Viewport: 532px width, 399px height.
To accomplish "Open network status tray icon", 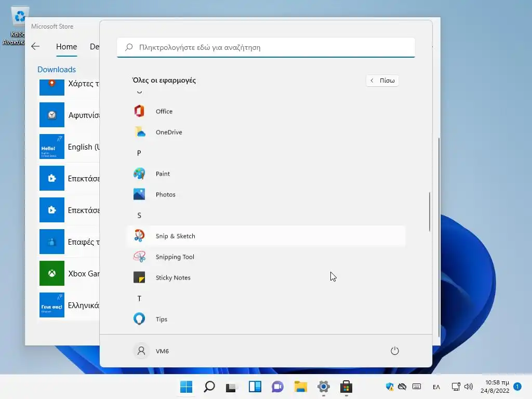I will 456,387.
